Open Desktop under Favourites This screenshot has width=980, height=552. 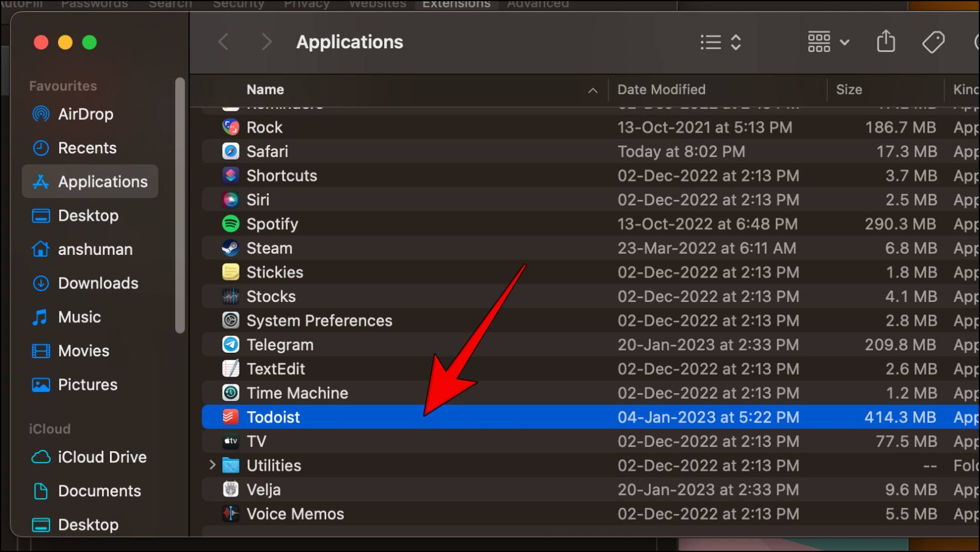(x=90, y=215)
